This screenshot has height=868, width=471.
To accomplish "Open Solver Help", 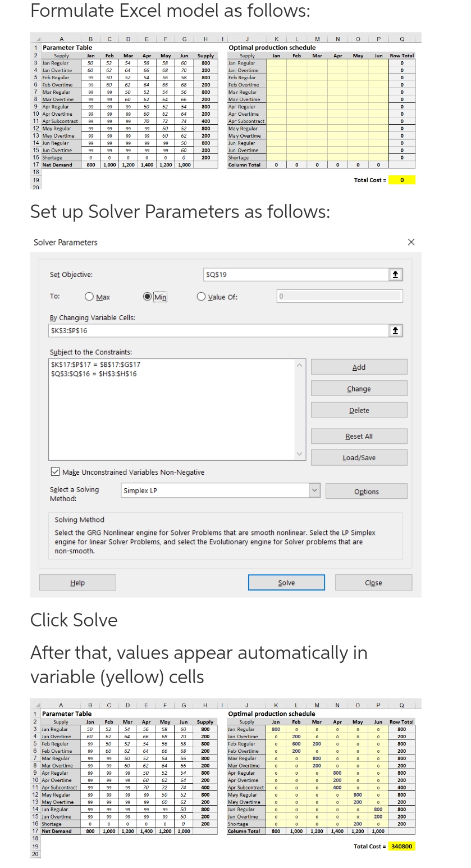I will (x=77, y=583).
